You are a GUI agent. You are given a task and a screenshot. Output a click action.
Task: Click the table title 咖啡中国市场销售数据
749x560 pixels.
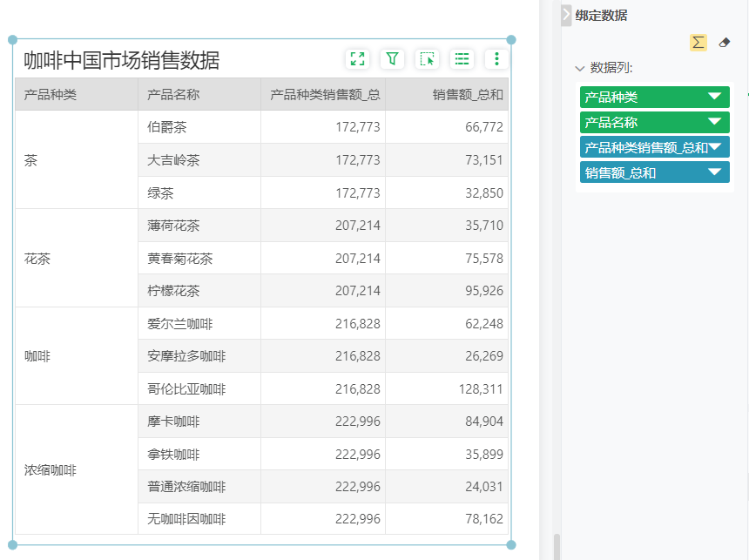point(122,60)
